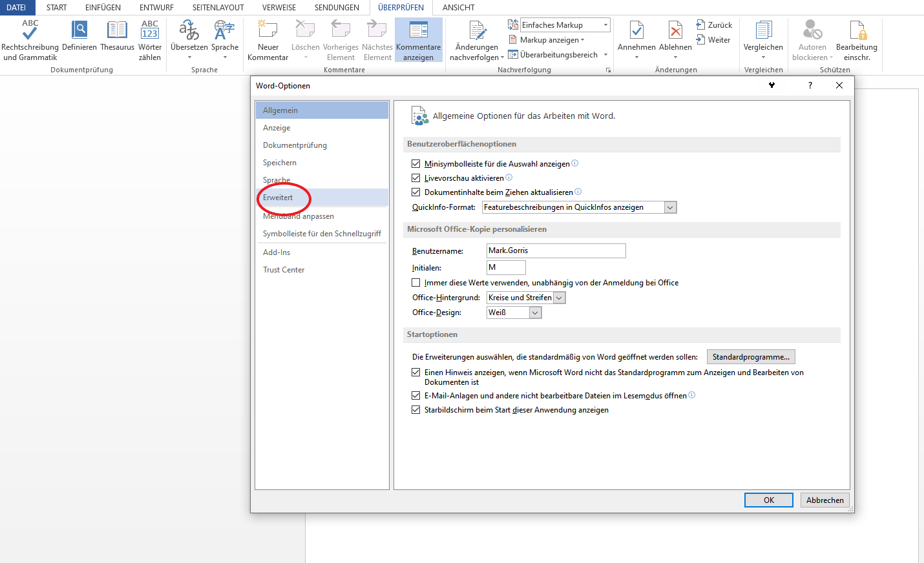The height and width of the screenshot is (563, 924).
Task: Show info for Minisymbolleiste option
Action: coord(575,163)
